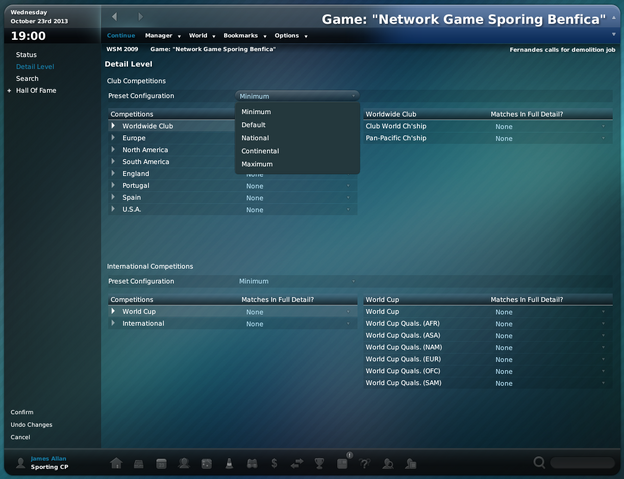Open Pan-Pacific Ch'ship detail dropdown
The width and height of the screenshot is (624, 479).
coord(550,138)
